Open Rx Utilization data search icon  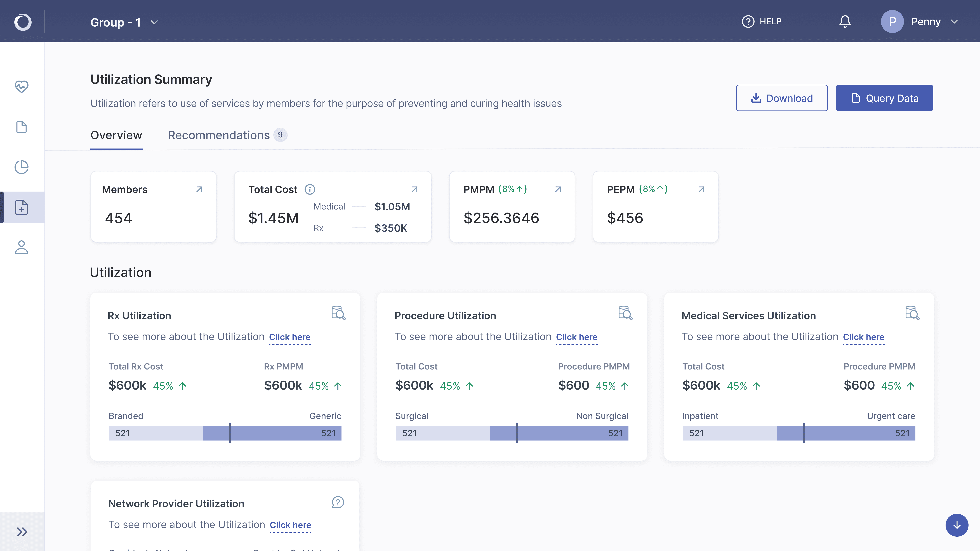pyautogui.click(x=338, y=312)
